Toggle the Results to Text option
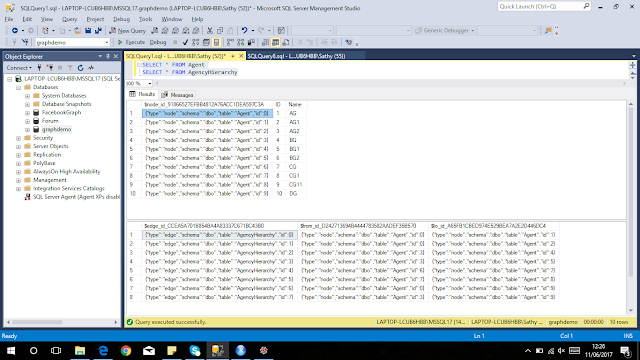Image resolution: width=640 pixels, height=360 pixels. pyautogui.click(x=265, y=42)
